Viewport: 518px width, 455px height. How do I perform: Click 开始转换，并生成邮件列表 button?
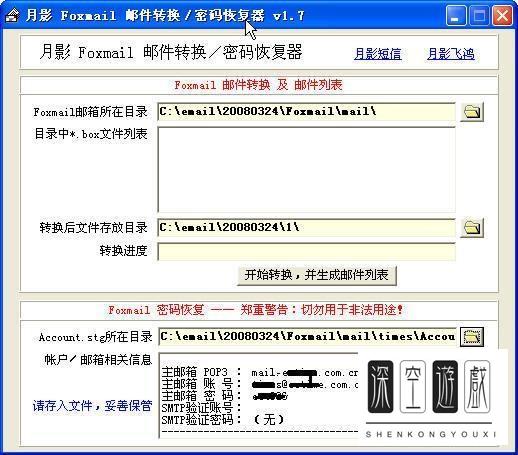tap(317, 275)
